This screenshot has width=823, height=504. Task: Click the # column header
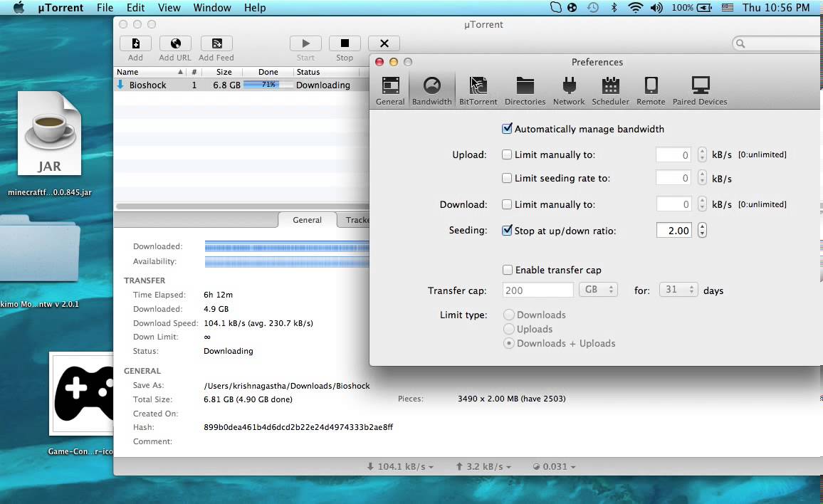tap(194, 72)
